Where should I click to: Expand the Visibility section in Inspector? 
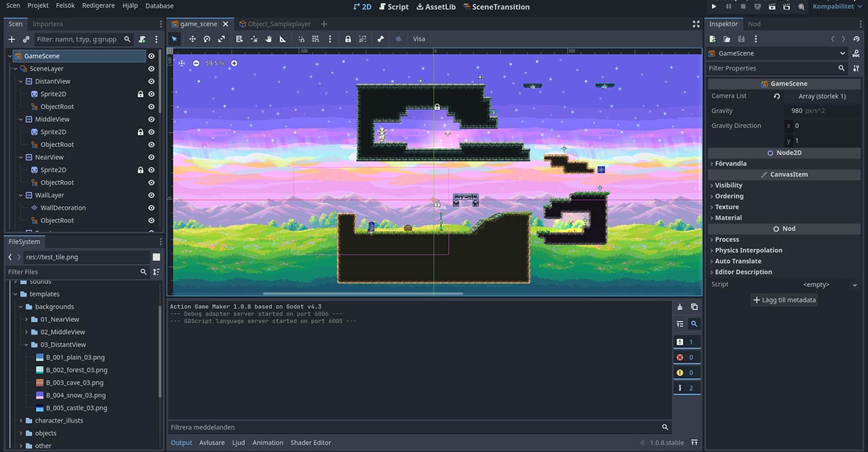coord(728,185)
